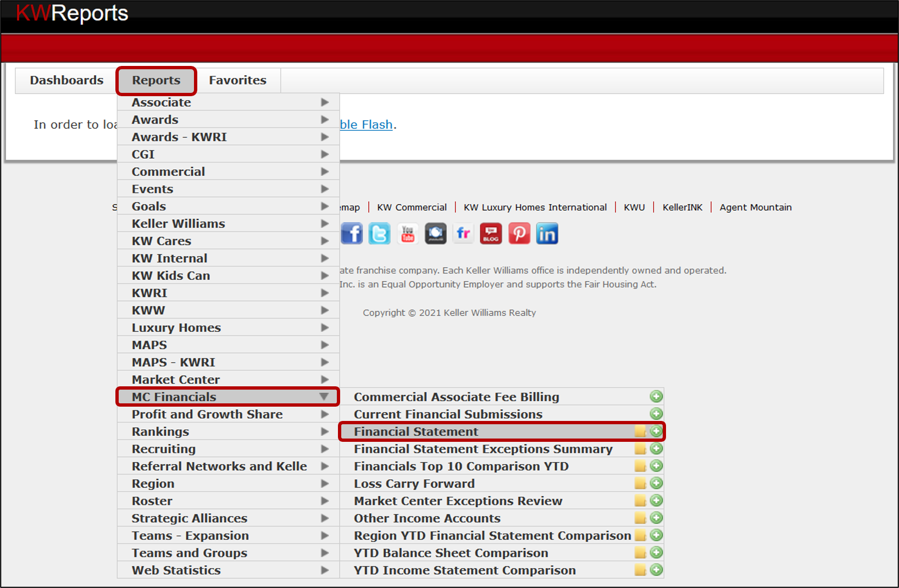899x588 pixels.
Task: Expand the Goals submenu arrow
Action: coord(325,206)
